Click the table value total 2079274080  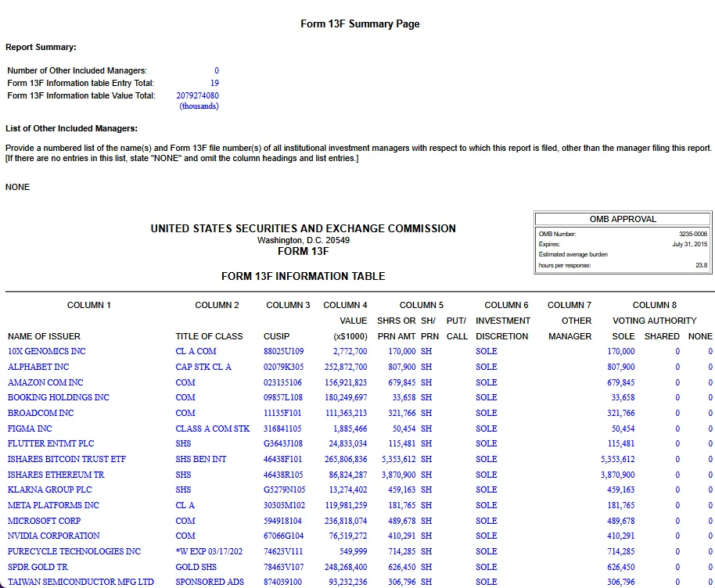[x=197, y=96]
